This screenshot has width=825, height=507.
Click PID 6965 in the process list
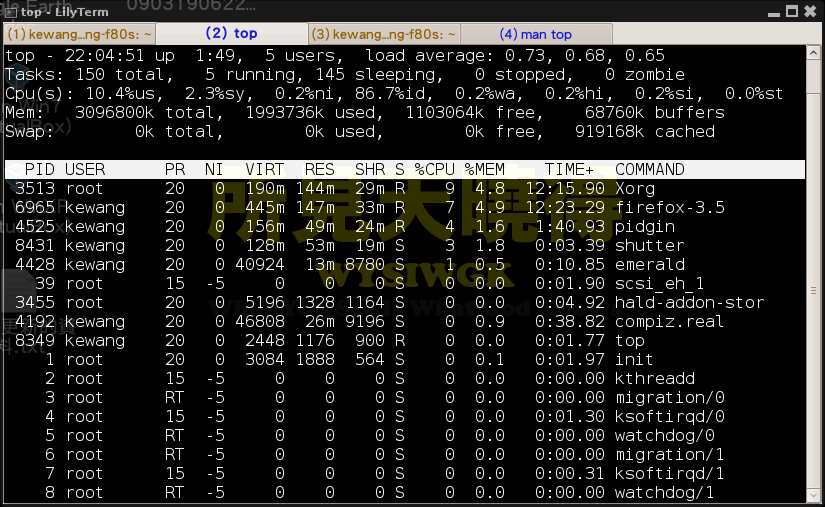[35, 207]
